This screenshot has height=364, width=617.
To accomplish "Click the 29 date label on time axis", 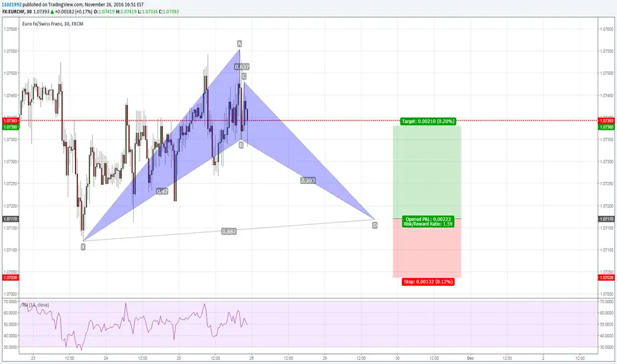I will (324, 358).
